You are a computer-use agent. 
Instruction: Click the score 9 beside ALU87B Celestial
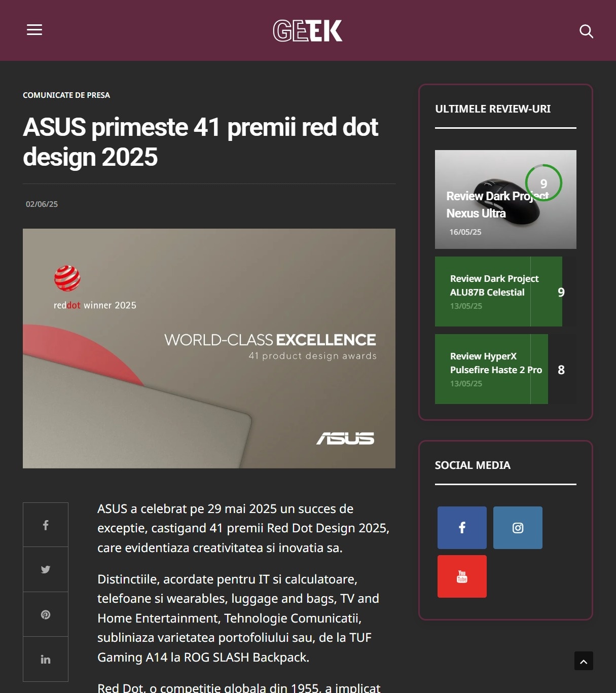pyautogui.click(x=561, y=293)
